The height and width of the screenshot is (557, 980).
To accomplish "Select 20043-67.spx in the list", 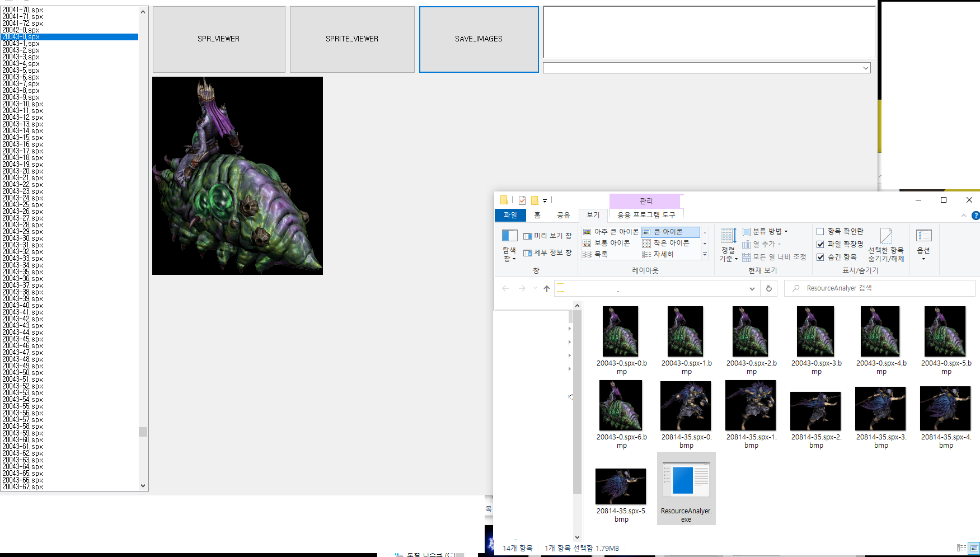I will [x=70, y=487].
